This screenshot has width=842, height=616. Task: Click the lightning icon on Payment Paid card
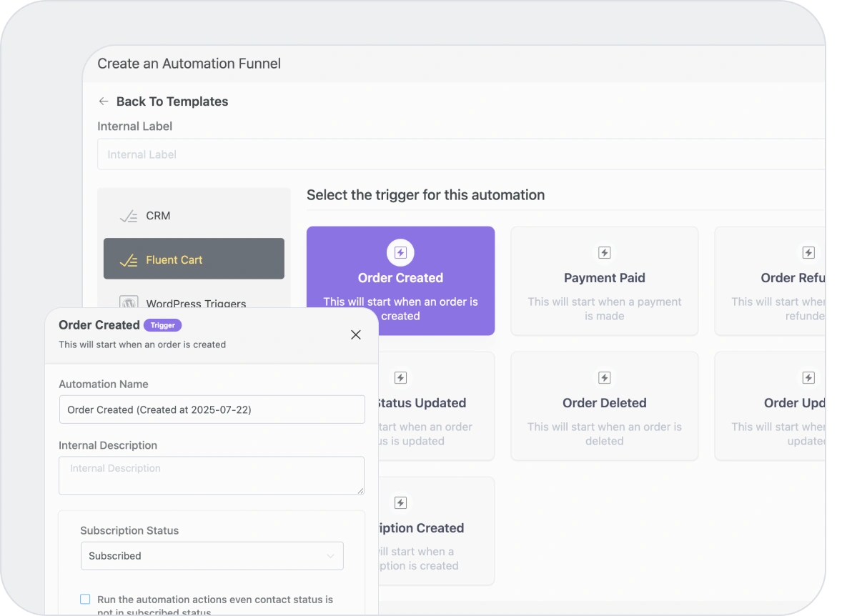click(x=604, y=252)
